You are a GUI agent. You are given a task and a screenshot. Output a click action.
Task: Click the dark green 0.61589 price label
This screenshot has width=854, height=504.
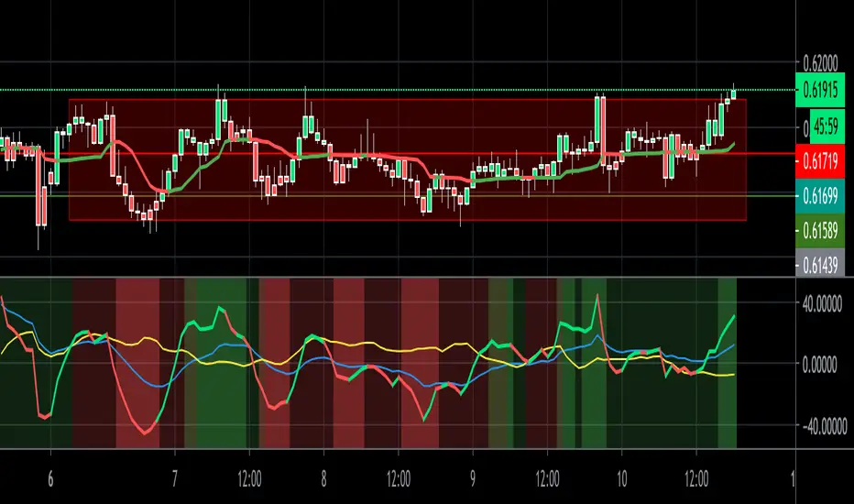pos(820,231)
